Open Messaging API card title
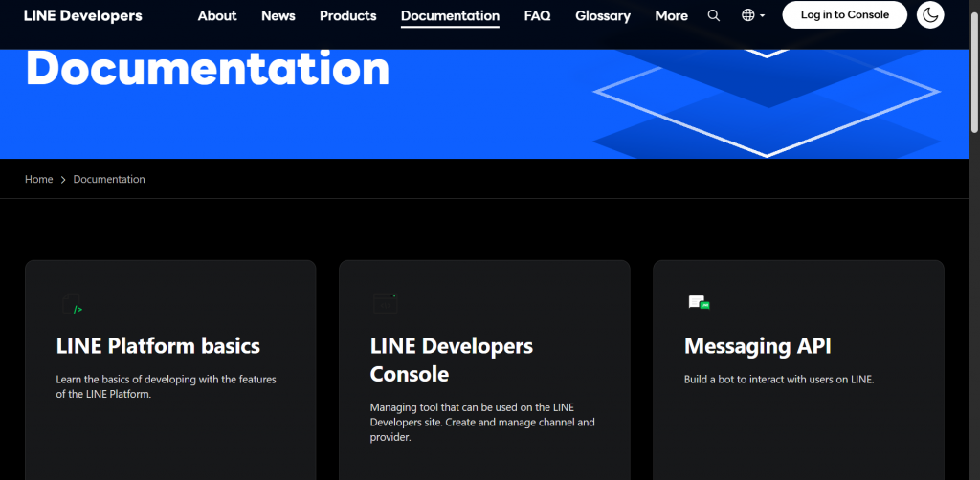980x480 pixels. [x=758, y=346]
